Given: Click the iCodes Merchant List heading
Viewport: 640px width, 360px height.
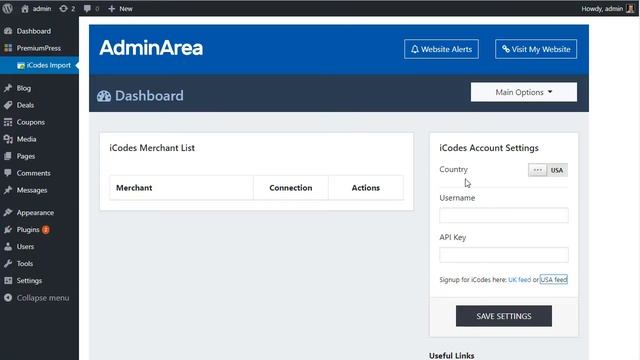Looking at the screenshot, I should 152,148.
